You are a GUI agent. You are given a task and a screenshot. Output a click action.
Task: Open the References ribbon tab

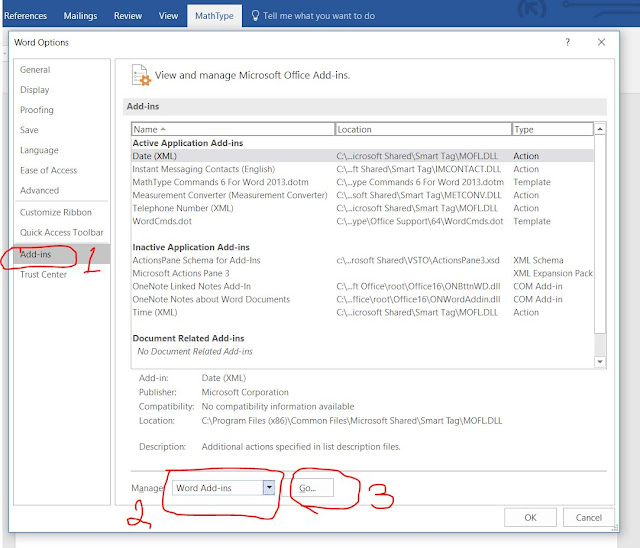click(x=25, y=16)
